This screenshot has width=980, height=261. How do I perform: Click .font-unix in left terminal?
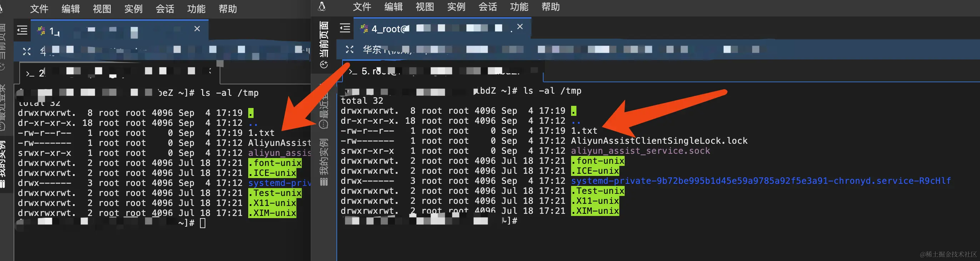click(275, 163)
